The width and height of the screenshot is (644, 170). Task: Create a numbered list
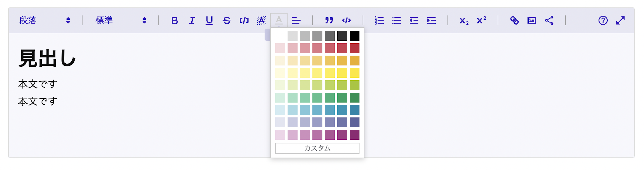[x=379, y=20]
